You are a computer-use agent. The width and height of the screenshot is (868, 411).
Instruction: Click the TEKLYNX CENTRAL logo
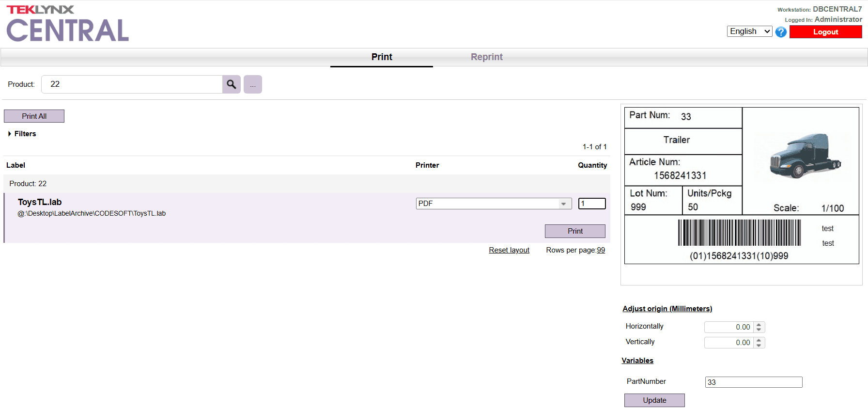[67, 24]
